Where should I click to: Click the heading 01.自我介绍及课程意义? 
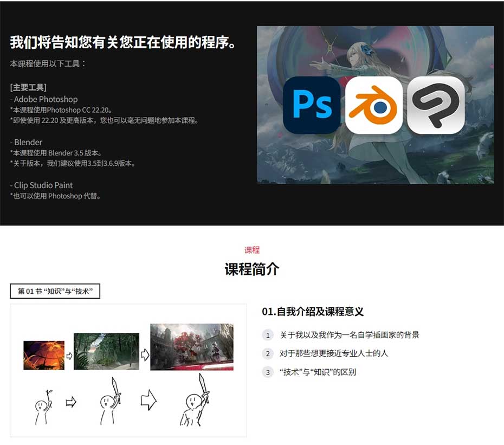pos(313,311)
